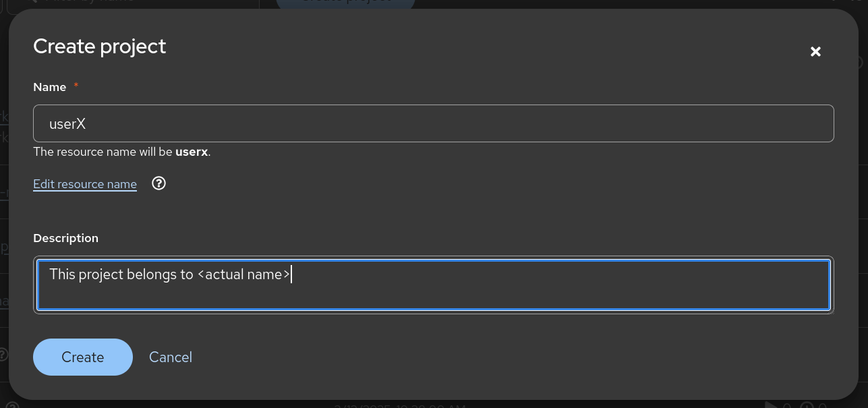
Task: Click the Description box resize grip
Action: (831, 310)
